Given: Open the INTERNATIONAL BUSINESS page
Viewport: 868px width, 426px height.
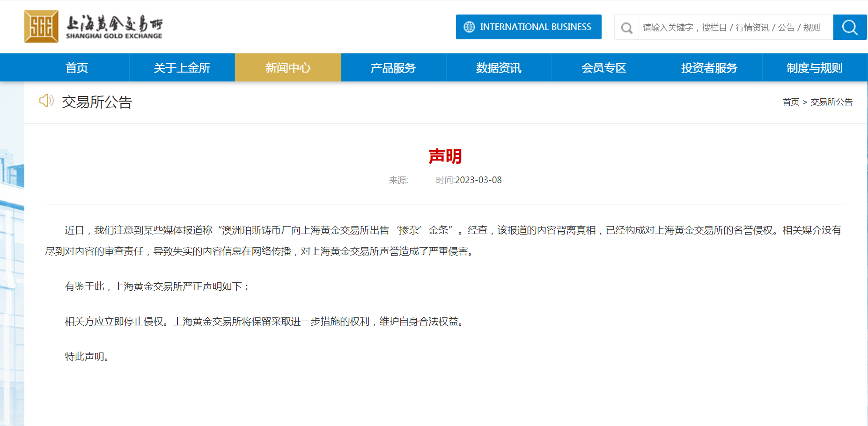Looking at the screenshot, I should pyautogui.click(x=529, y=27).
